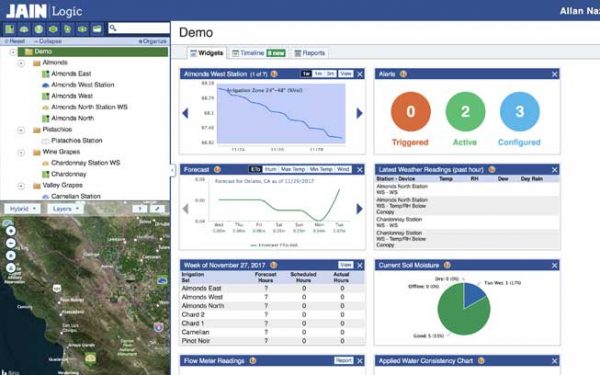Viewport: 600px width, 375px height.
Task: Click the blue Configured alerts circle
Action: pyautogui.click(x=520, y=111)
